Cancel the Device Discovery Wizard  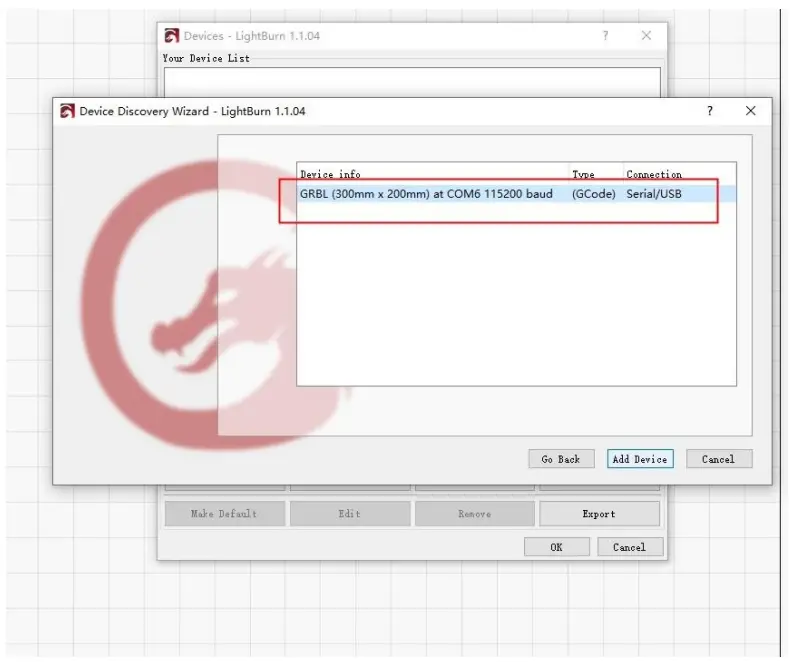coord(719,459)
